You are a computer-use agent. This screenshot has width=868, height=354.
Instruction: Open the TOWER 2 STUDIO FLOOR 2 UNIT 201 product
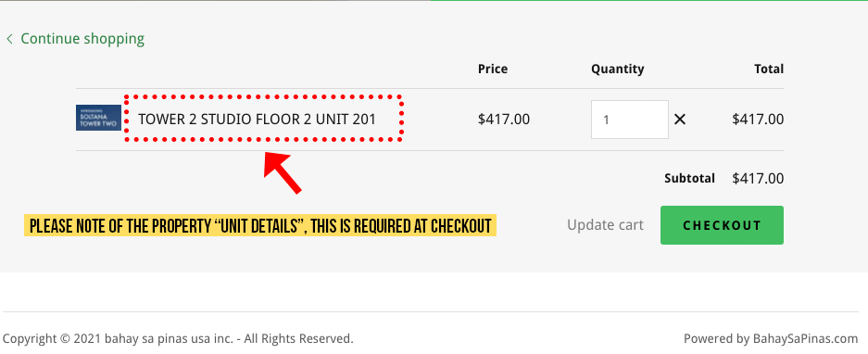(x=257, y=120)
